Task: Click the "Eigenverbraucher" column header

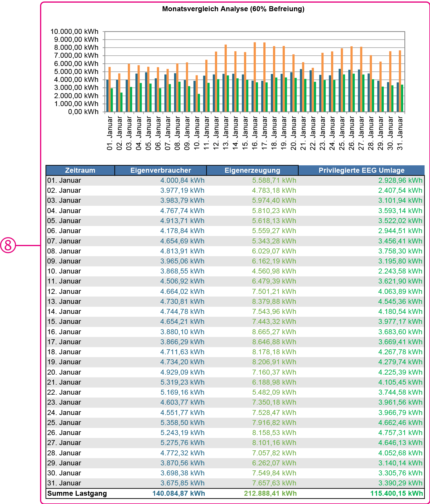Action: pyautogui.click(x=161, y=170)
